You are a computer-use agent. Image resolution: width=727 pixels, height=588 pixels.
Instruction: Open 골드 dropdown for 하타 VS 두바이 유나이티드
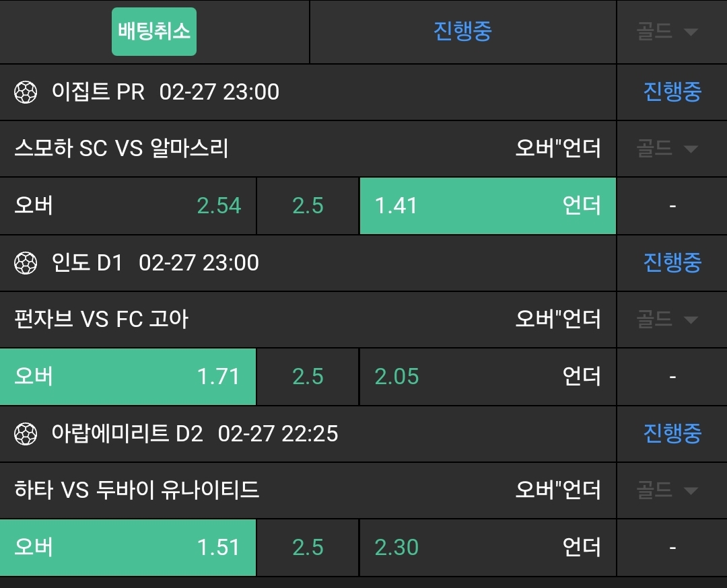(666, 490)
